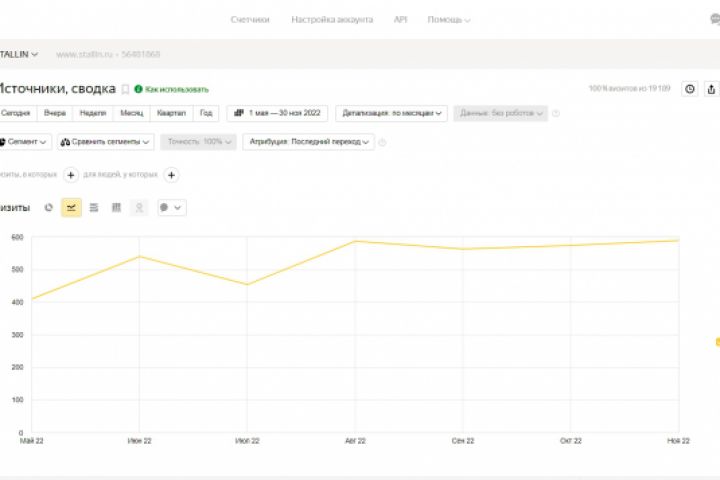Open Настройка аккаунта in top menu
The image size is (720, 480).
(332, 19)
